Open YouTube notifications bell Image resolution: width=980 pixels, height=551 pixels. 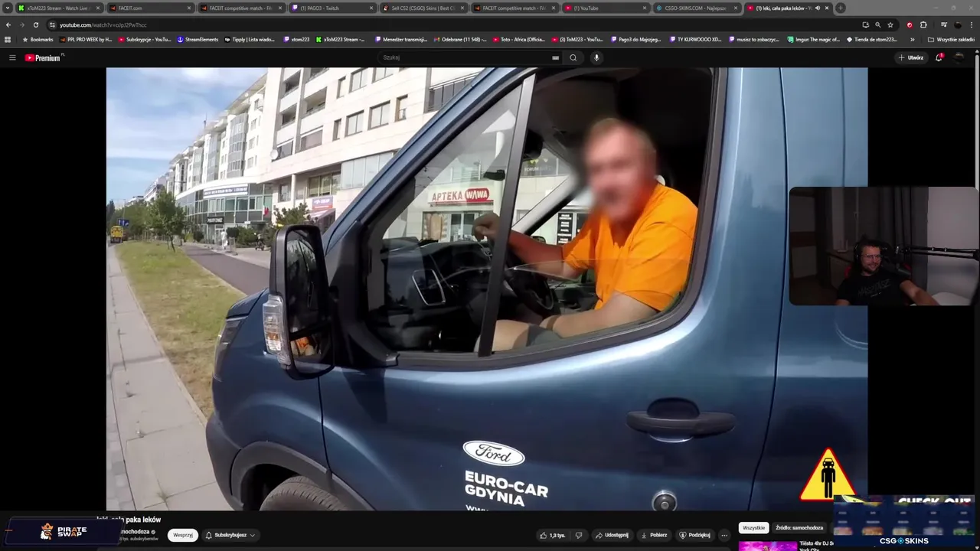[939, 57]
